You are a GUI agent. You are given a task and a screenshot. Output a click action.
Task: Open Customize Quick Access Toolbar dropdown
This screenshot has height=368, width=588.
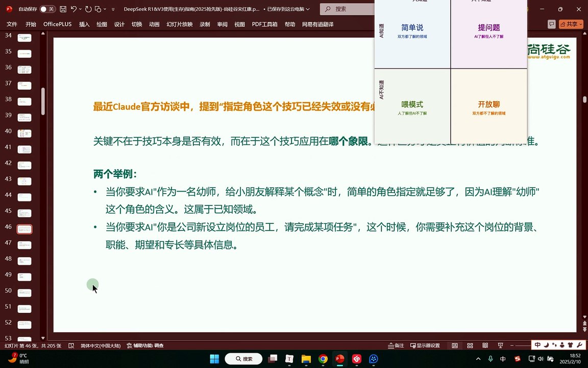114,9
